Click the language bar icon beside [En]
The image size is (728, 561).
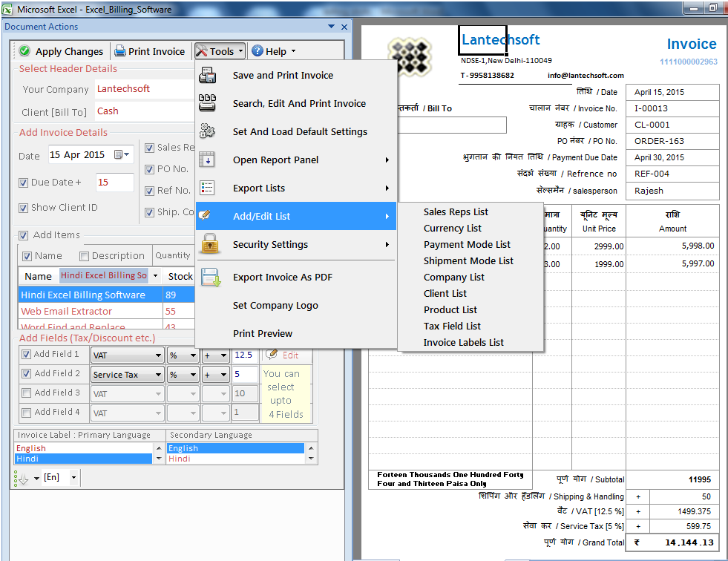(22, 479)
